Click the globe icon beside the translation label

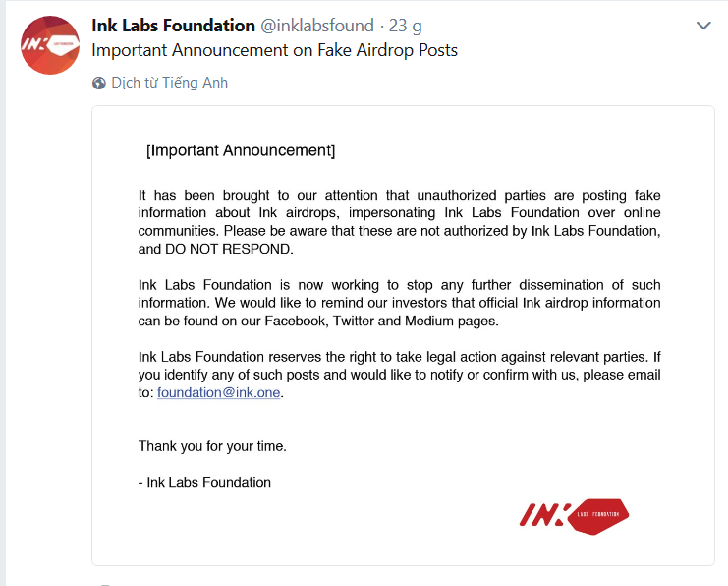tap(99, 84)
